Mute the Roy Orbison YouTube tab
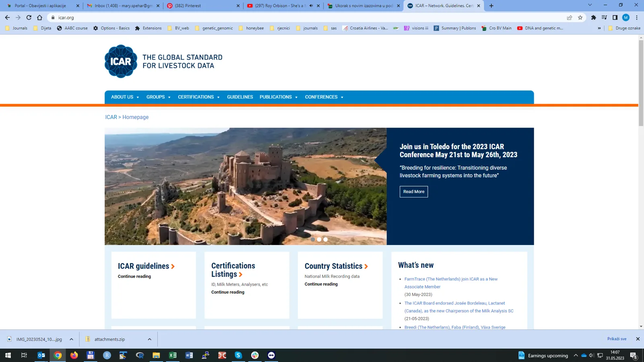The height and width of the screenshot is (362, 644). point(311,6)
